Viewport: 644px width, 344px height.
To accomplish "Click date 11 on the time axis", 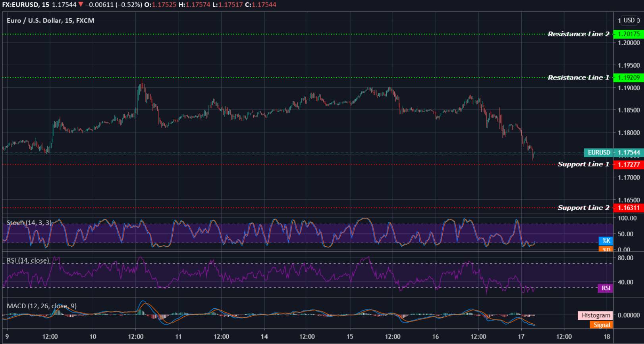I will [178, 337].
